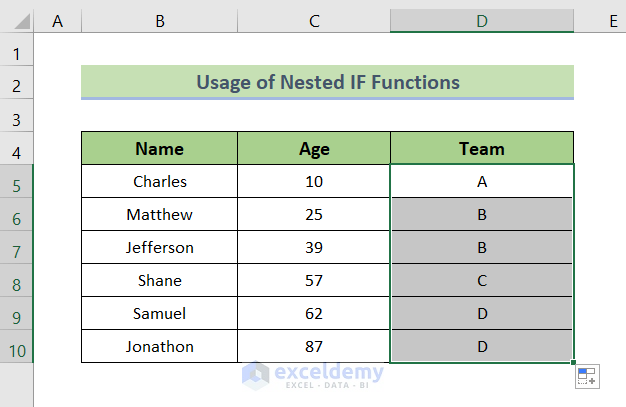Select column A header
The height and width of the screenshot is (407, 626).
click(57, 20)
